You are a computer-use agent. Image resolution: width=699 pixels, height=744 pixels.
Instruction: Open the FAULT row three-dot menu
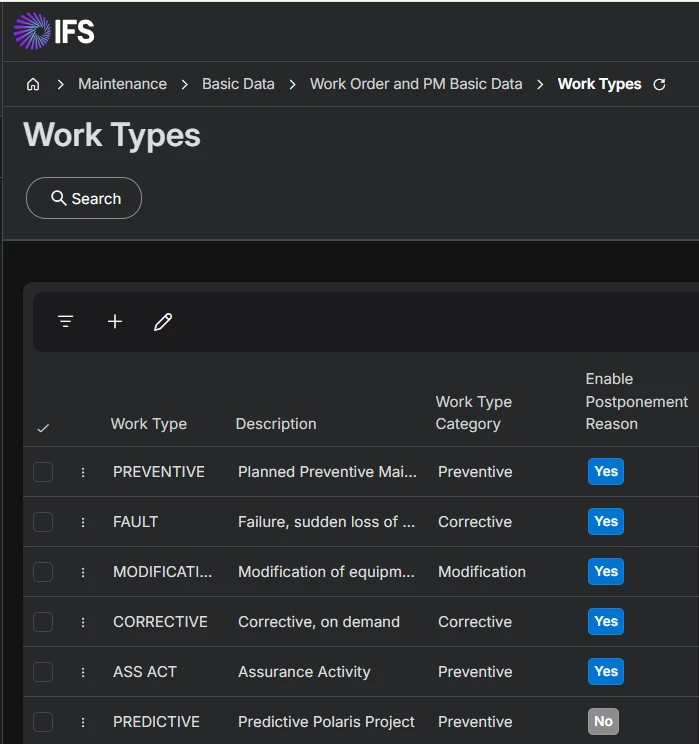coord(83,522)
